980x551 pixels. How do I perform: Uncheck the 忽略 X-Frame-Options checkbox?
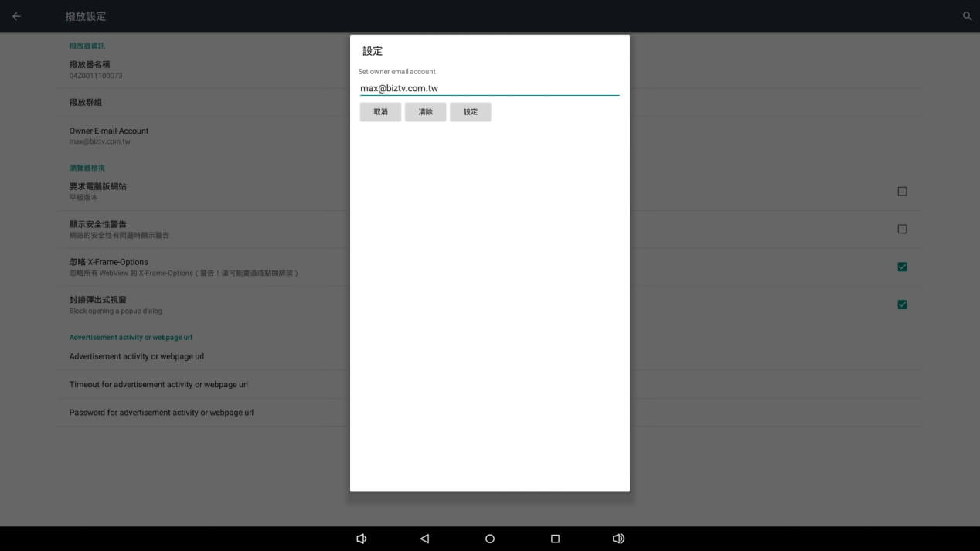pyautogui.click(x=902, y=267)
